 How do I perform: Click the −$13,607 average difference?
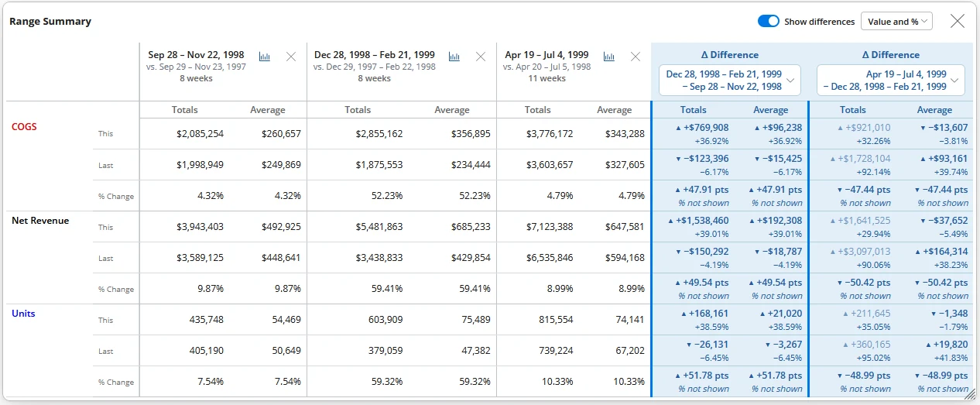coord(947,128)
